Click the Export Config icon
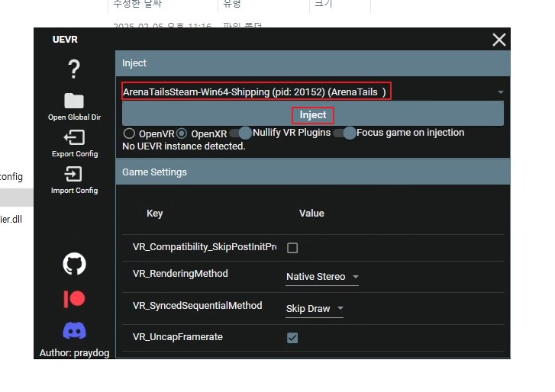This screenshot has height=392, width=555. (74, 138)
